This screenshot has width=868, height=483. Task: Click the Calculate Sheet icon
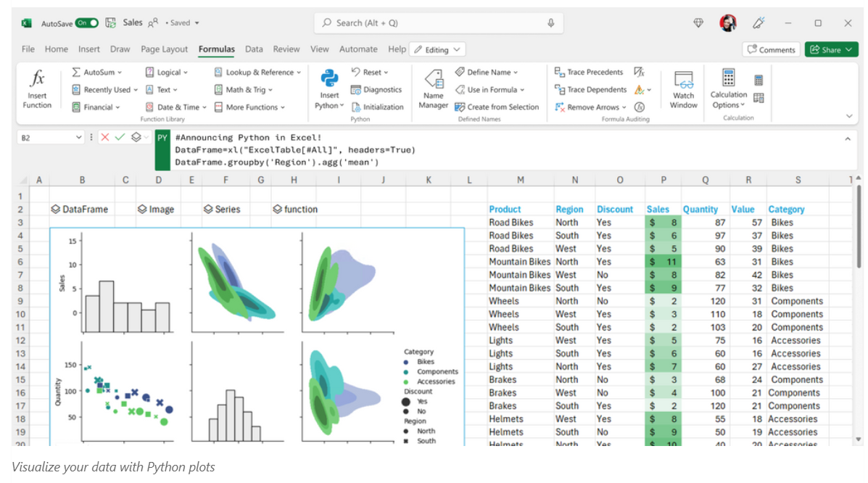[759, 98]
